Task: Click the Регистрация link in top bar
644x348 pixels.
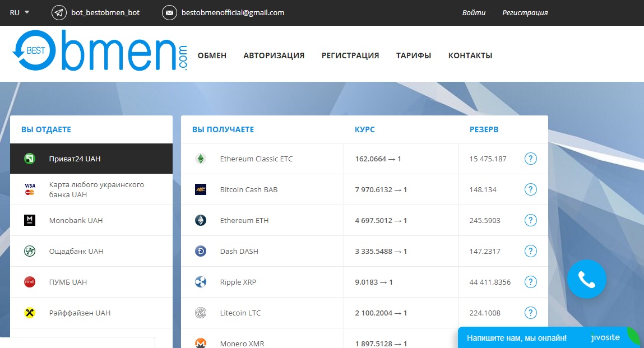Action: pyautogui.click(x=525, y=12)
